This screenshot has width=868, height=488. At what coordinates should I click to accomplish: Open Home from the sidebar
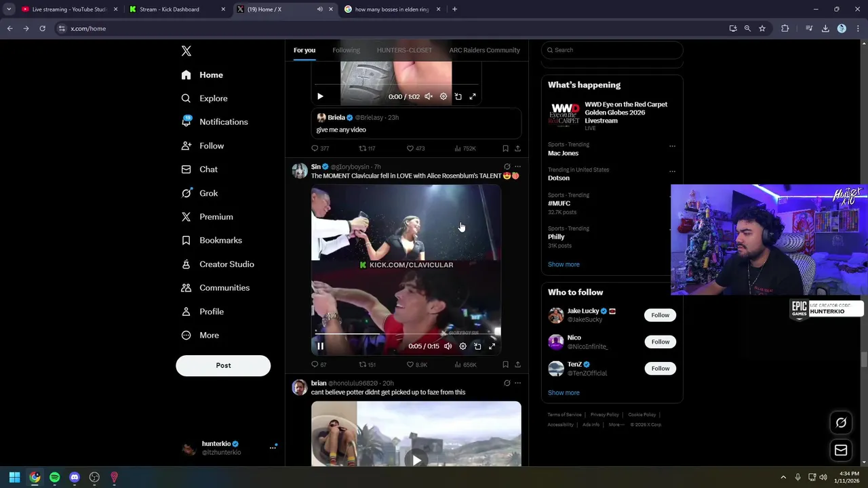pos(202,75)
